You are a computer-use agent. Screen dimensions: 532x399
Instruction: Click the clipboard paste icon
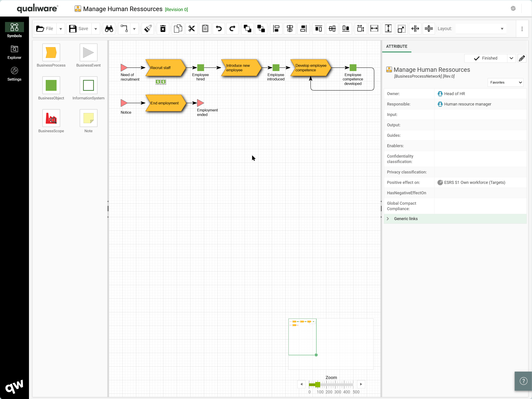click(x=205, y=29)
